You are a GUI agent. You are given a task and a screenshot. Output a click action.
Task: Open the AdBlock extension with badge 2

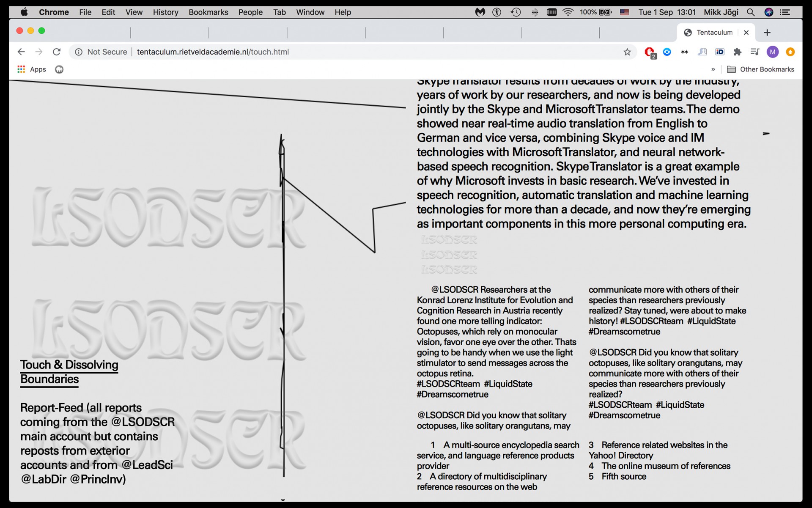650,52
